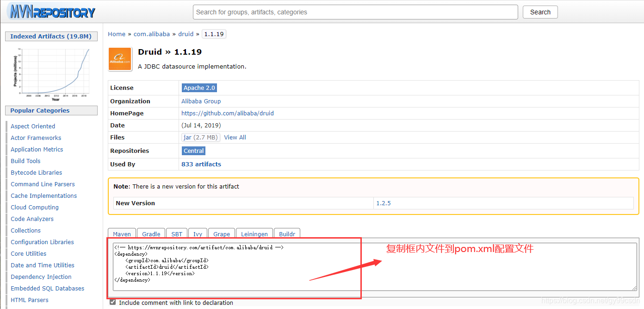Open Cache Implementations category
Viewport: 644px width, 309px height.
(x=44, y=195)
